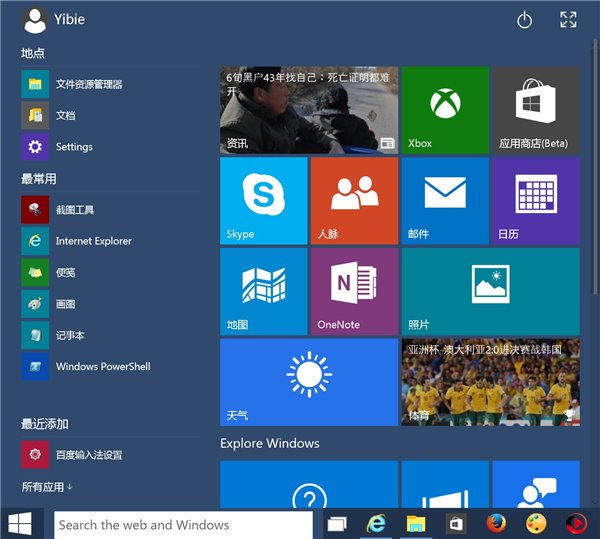The image size is (600, 539).
Task: Open 文件资源管理器 from the places list
Action: [110, 84]
